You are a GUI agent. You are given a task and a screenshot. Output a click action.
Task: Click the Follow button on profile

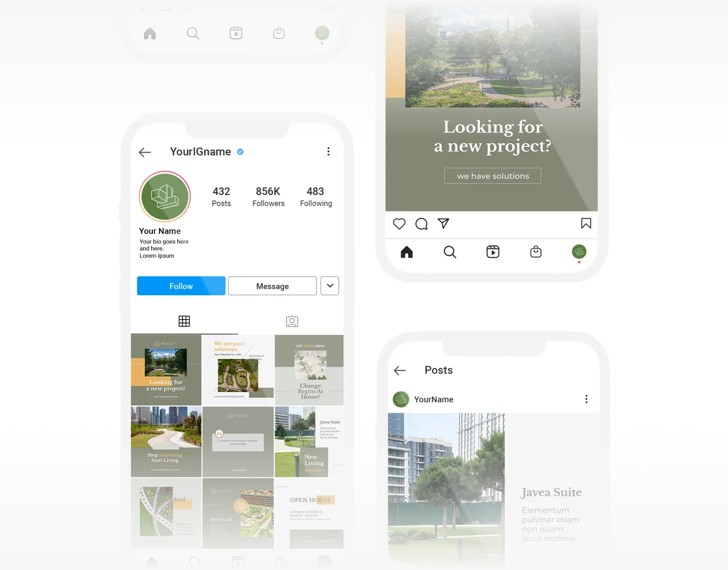(x=181, y=286)
